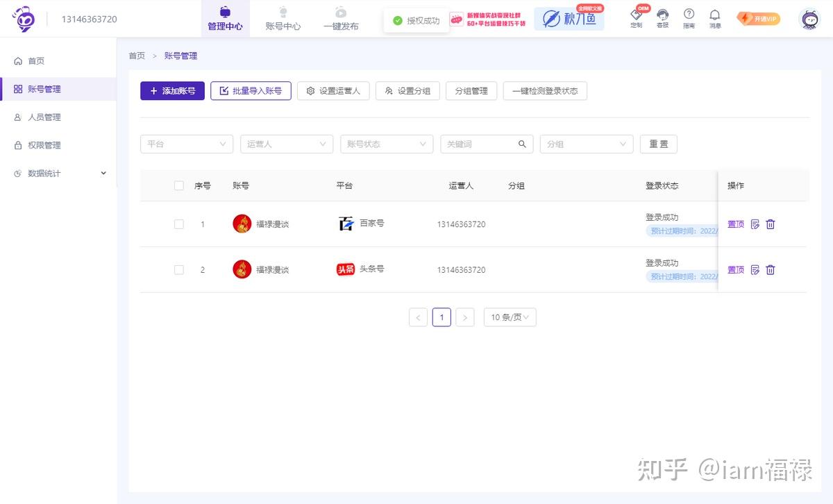Click the search magnifier icon in 关键词 field
The image size is (833, 504).
coord(522,144)
